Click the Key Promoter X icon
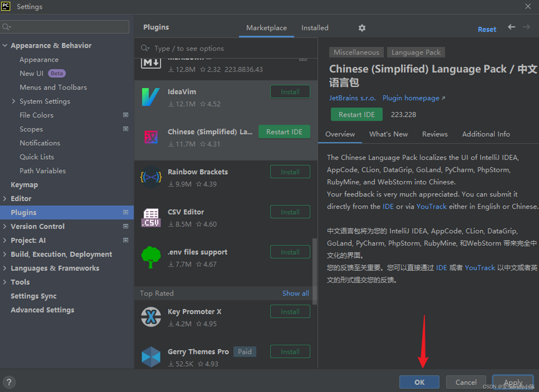 (151, 317)
